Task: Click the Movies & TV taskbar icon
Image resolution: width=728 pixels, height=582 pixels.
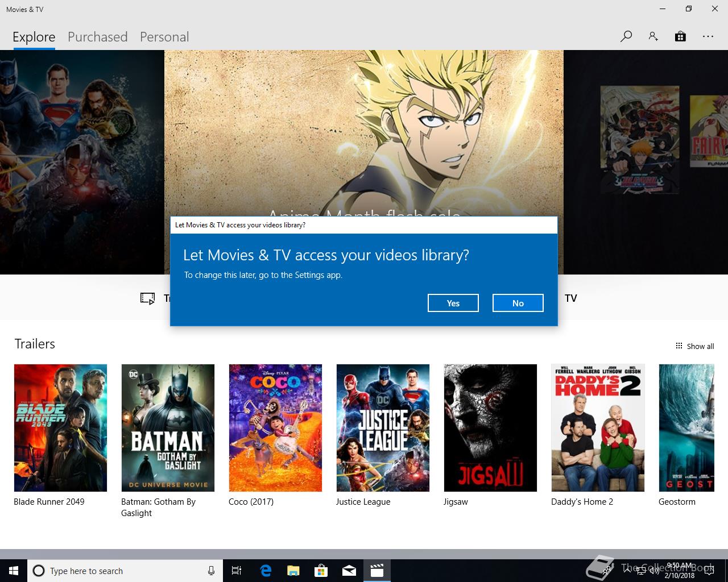Action: tap(377, 571)
